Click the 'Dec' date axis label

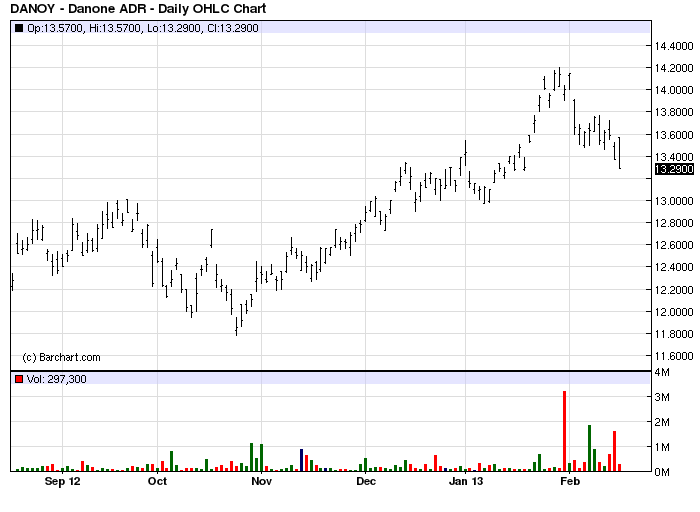point(366,481)
